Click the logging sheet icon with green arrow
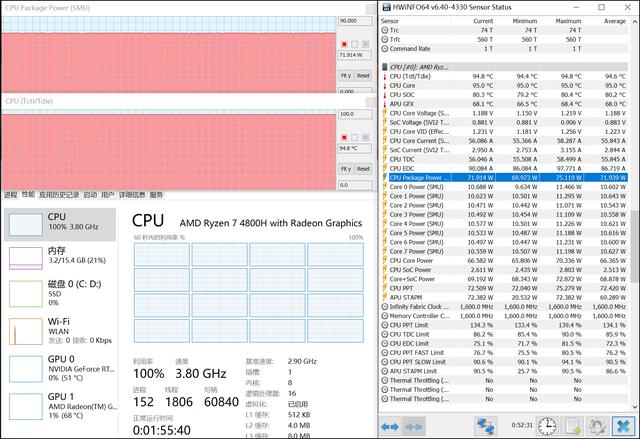640x439 pixels. [570, 426]
